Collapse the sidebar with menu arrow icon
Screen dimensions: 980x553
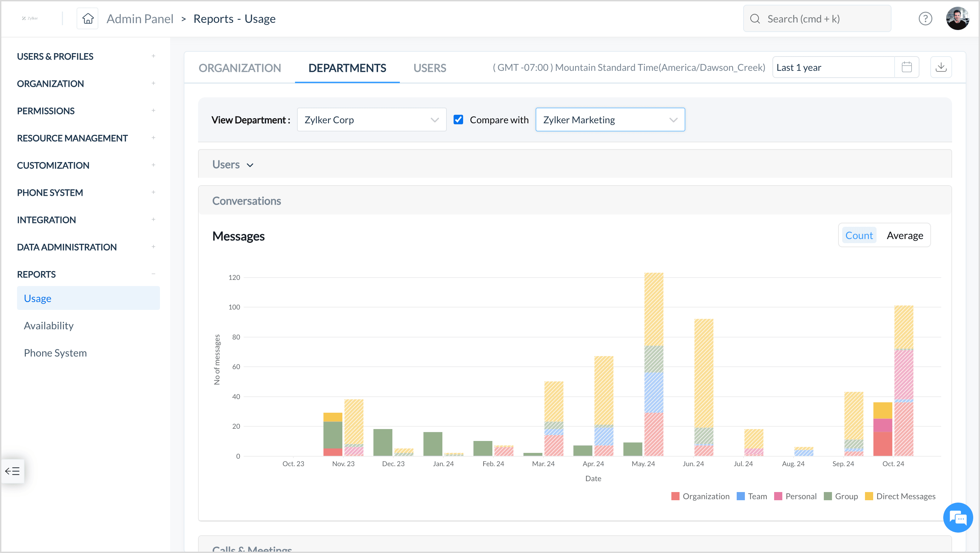(x=12, y=471)
